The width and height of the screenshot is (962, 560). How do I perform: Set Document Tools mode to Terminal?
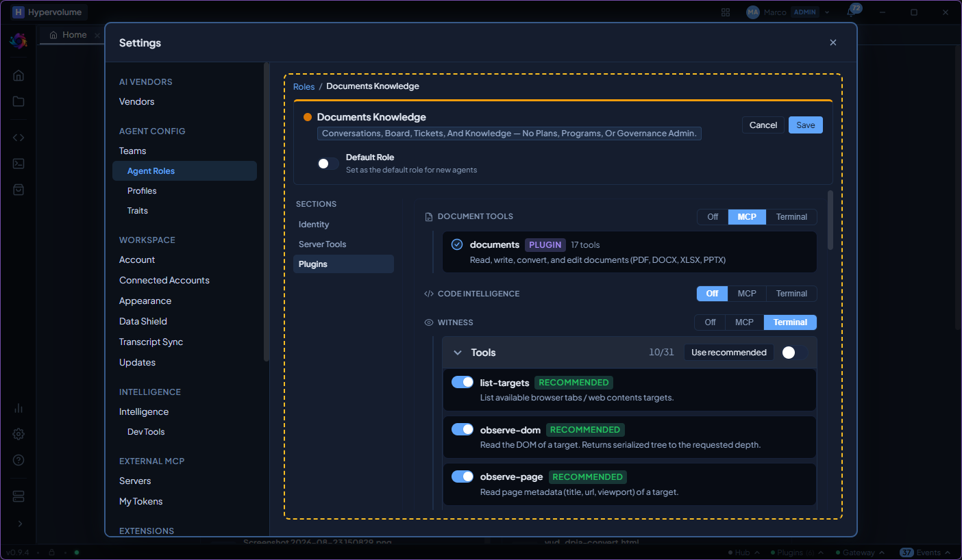pyautogui.click(x=791, y=217)
